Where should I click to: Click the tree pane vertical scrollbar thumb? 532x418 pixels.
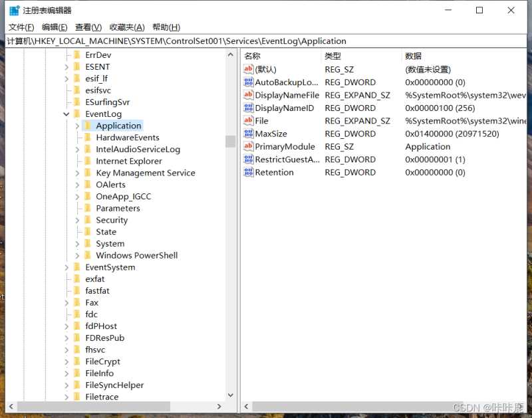(x=230, y=141)
